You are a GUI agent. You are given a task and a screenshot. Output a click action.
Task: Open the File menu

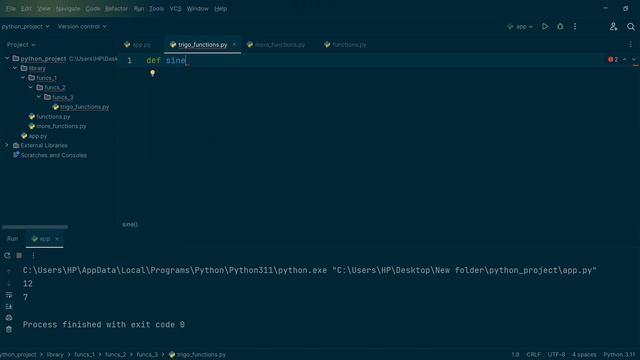[x=11, y=9]
